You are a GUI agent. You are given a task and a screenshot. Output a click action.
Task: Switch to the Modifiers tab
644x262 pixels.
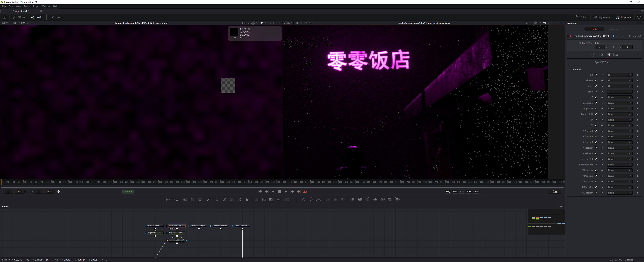(x=614, y=29)
